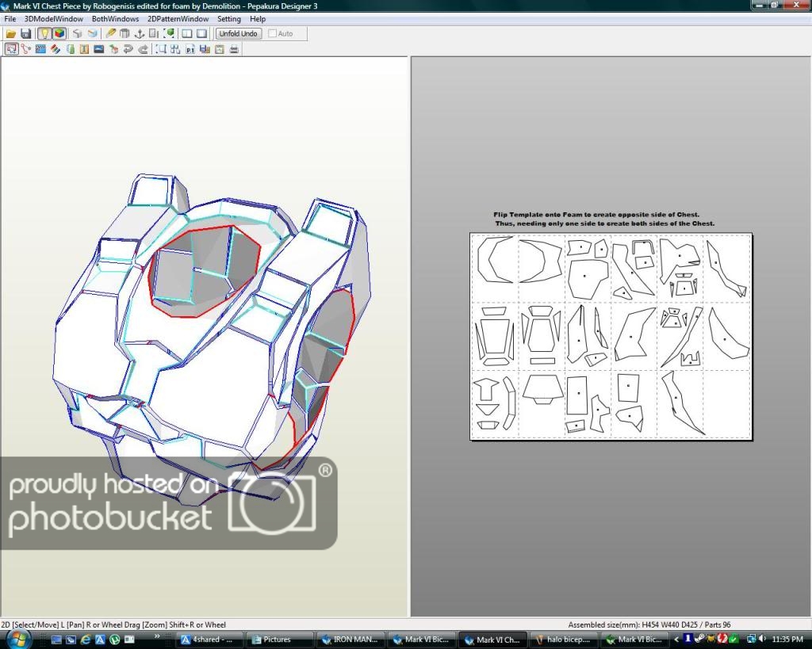This screenshot has height=649, width=812.
Task: Click the undo curved arrow icon
Action: pos(128,49)
